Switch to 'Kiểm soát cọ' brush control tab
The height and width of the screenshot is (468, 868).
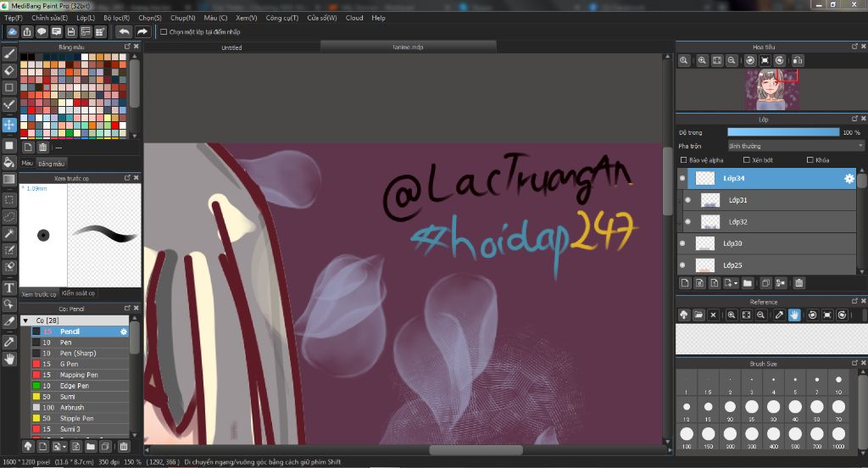78,293
